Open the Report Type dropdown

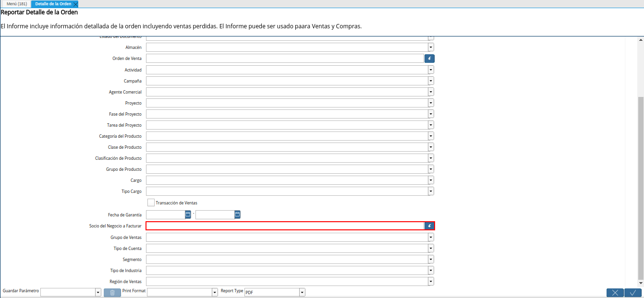coord(302,292)
